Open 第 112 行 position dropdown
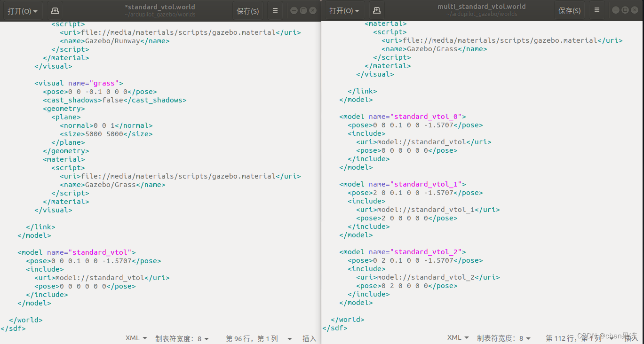644x344 pixels. (x=581, y=338)
